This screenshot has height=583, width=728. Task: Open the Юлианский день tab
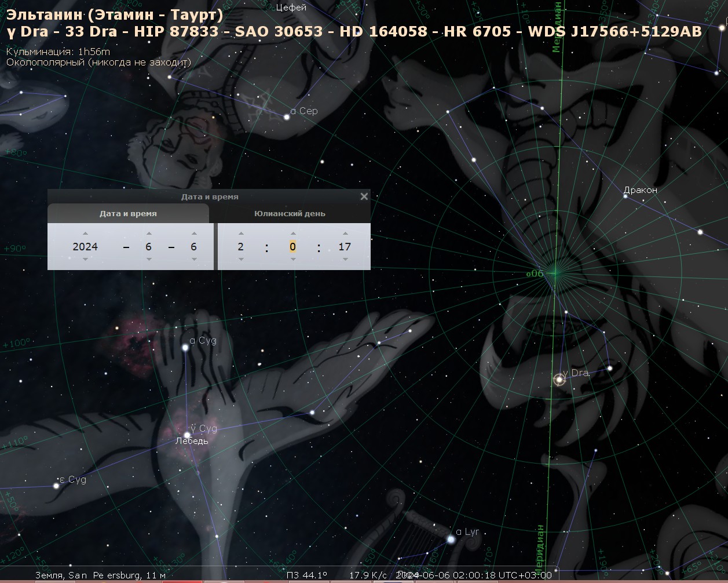[290, 213]
